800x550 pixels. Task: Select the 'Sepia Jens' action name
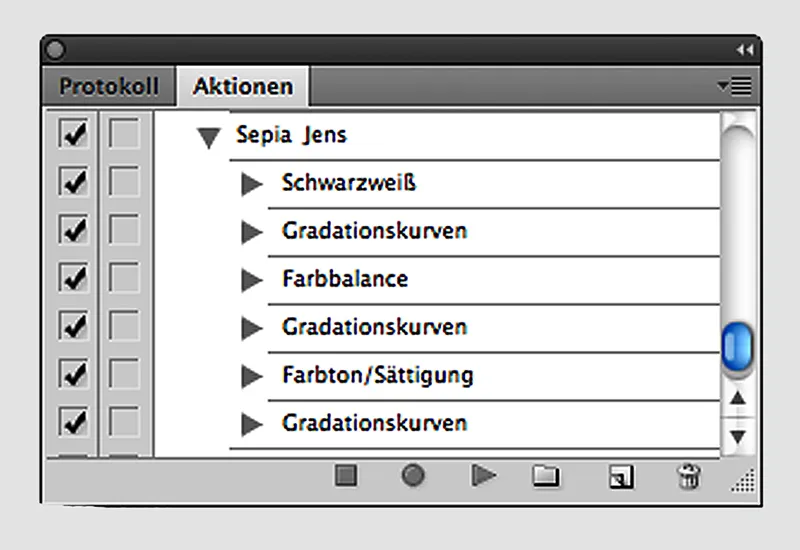pyautogui.click(x=291, y=135)
